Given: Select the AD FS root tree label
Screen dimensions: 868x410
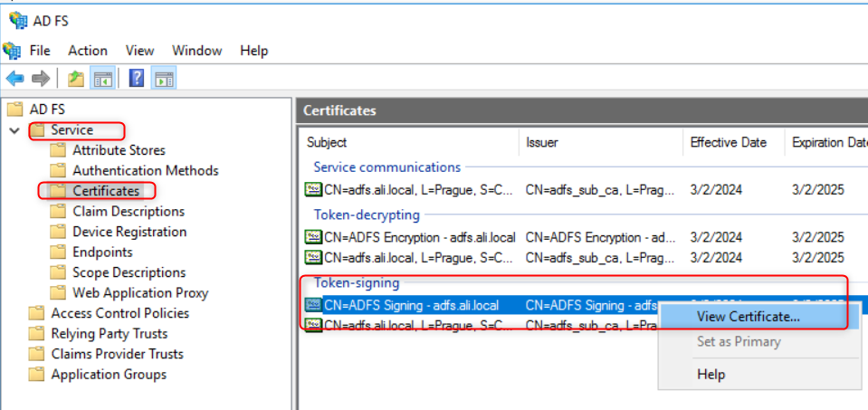Looking at the screenshot, I should (47, 110).
